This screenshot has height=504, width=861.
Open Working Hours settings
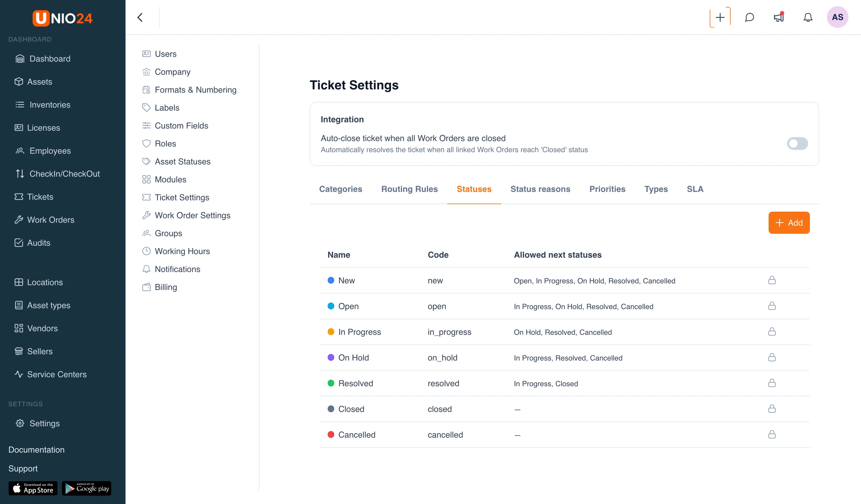point(176,251)
